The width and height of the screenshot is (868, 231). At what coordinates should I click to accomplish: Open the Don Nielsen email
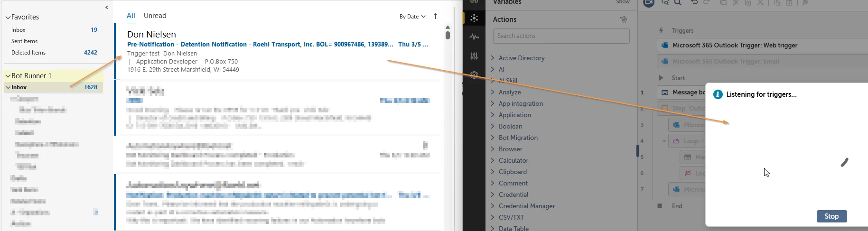[279, 51]
